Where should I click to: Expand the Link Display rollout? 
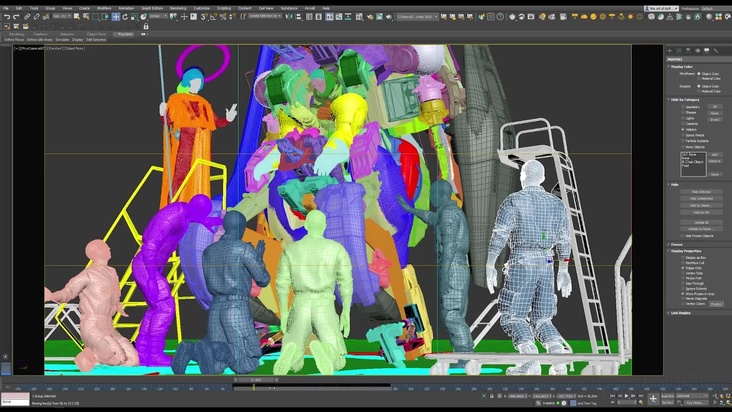click(x=680, y=313)
